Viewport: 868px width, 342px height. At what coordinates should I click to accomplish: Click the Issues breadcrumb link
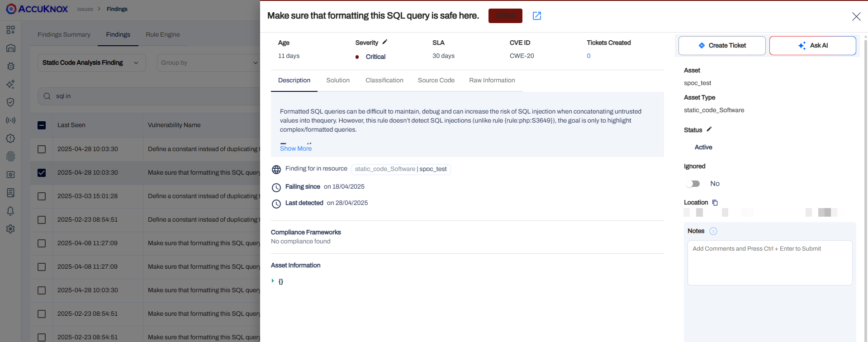[85, 9]
